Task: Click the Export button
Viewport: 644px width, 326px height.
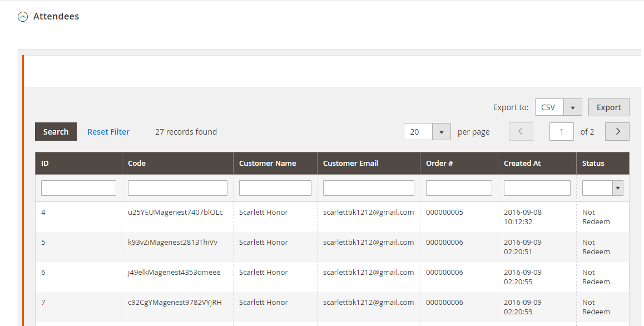Action: point(608,107)
